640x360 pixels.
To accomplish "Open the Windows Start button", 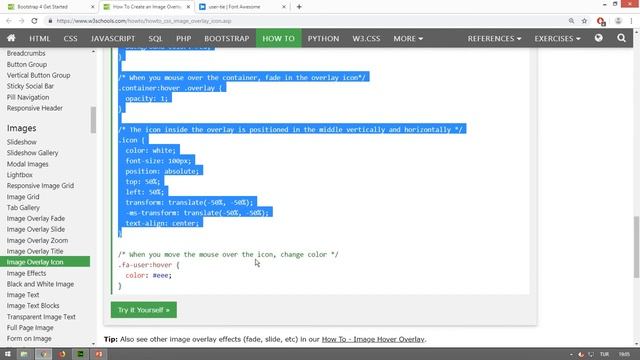I will pos(7,354).
